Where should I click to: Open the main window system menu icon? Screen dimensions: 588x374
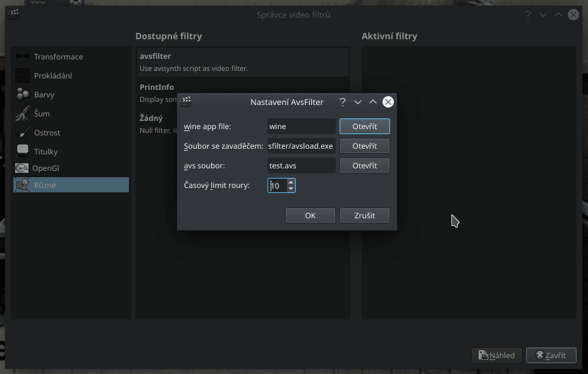point(13,14)
